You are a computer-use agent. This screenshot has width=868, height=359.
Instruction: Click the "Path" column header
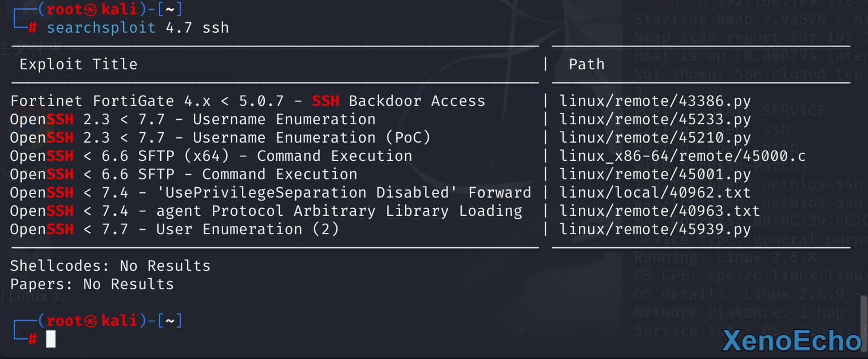(586, 64)
